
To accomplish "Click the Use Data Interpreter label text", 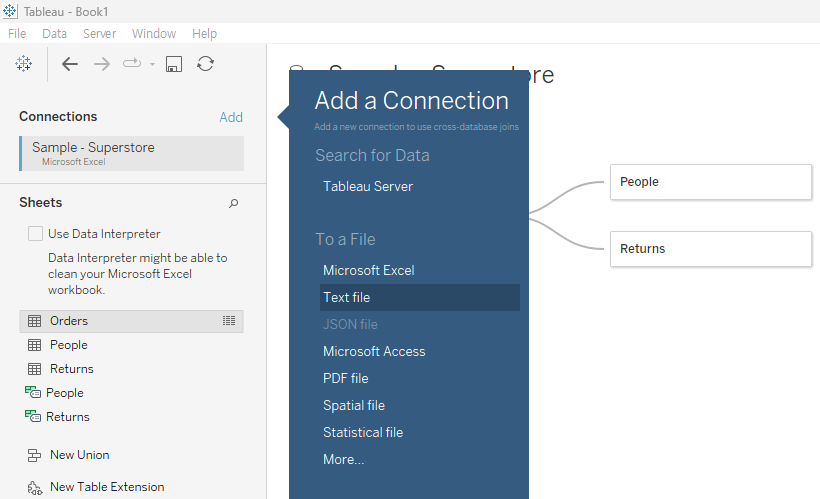I will click(104, 234).
